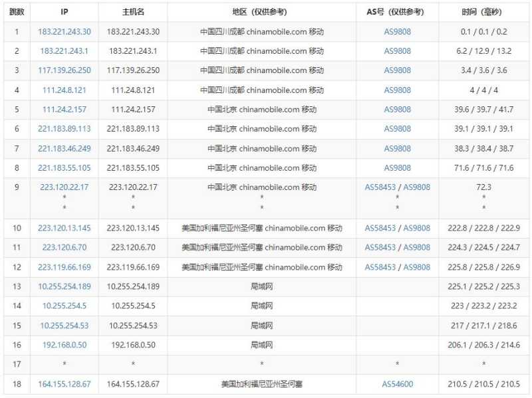Click hostname cell 164.155.128.67 in hop 18
Image resolution: width=532 pixels, height=398 pixels.
coord(134,384)
